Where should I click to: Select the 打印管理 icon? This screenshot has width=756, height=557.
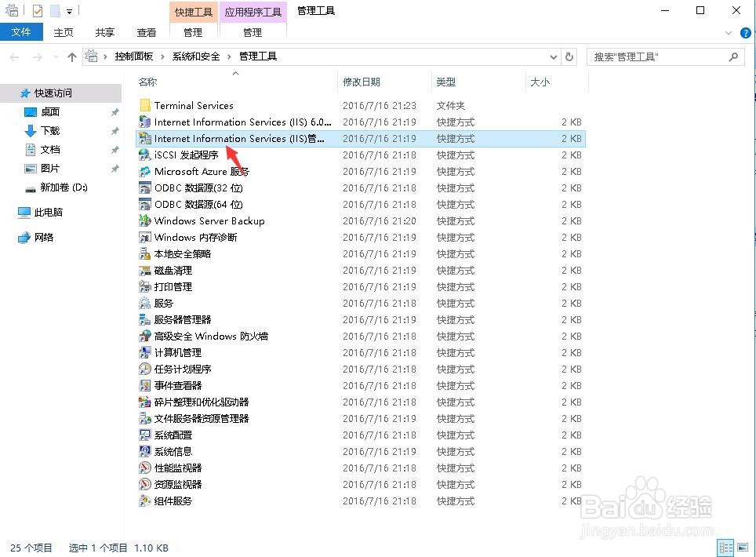[145, 286]
